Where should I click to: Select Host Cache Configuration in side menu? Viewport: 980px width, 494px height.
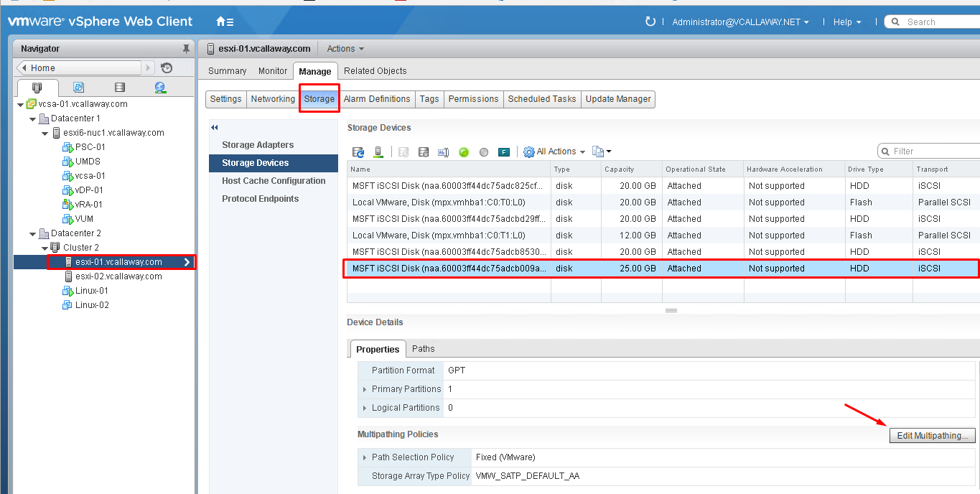[x=274, y=181]
